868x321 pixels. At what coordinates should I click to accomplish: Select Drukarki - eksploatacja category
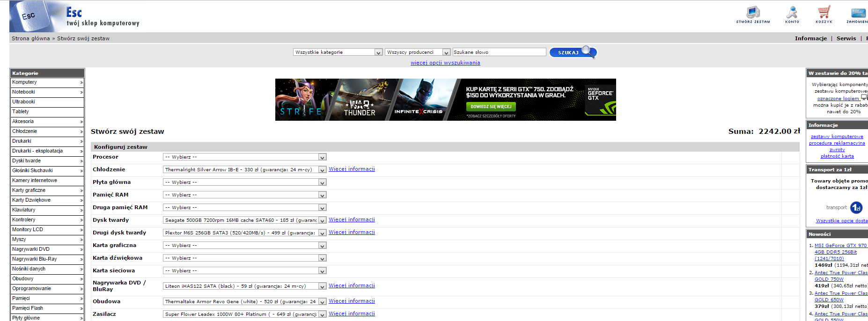pos(47,151)
